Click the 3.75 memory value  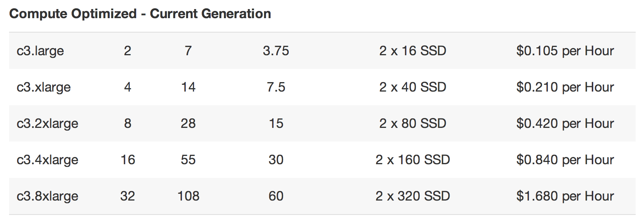point(276,51)
